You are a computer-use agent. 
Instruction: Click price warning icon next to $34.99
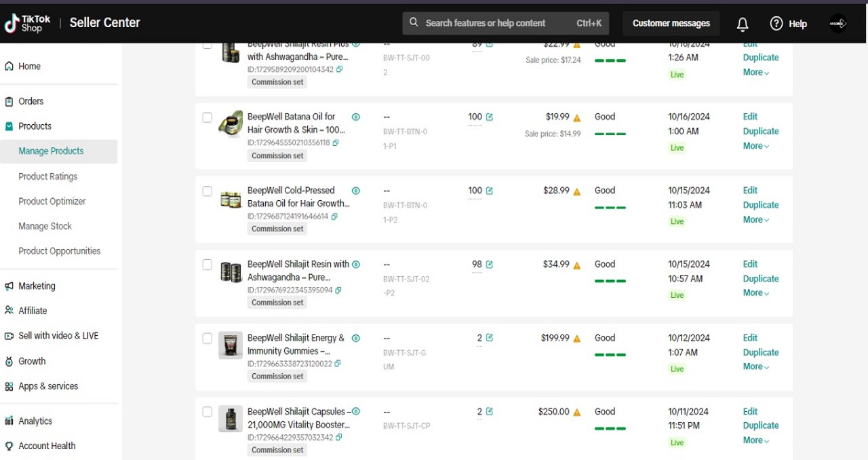577,265
